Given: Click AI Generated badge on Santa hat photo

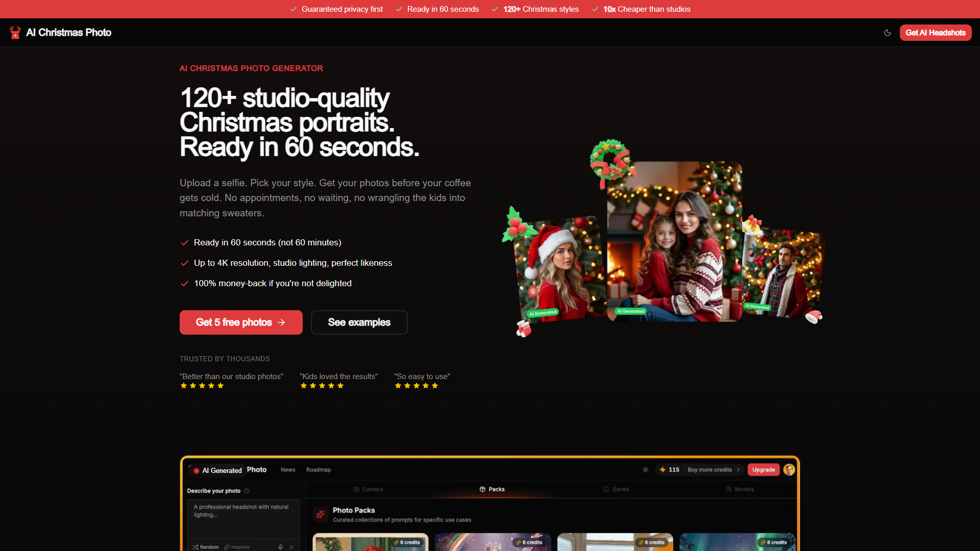Looking at the screenshot, I should [x=543, y=313].
